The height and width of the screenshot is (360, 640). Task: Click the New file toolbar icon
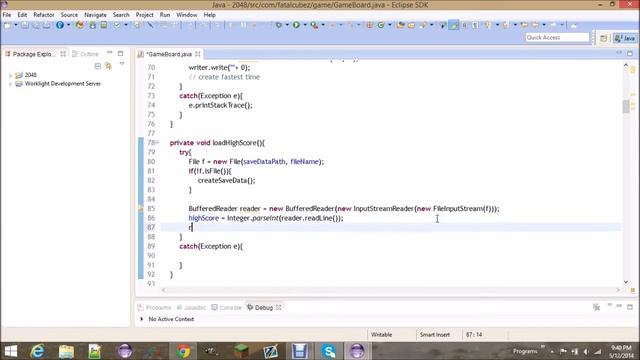coord(8,25)
